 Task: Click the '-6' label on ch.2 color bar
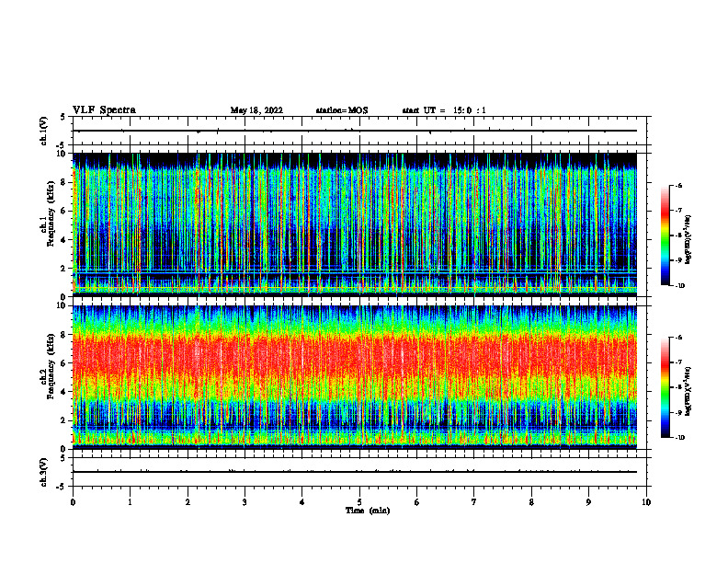point(679,338)
